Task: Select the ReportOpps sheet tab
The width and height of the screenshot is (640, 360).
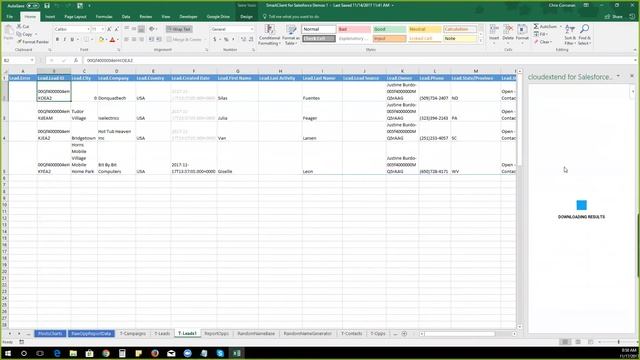Action: coord(216,333)
